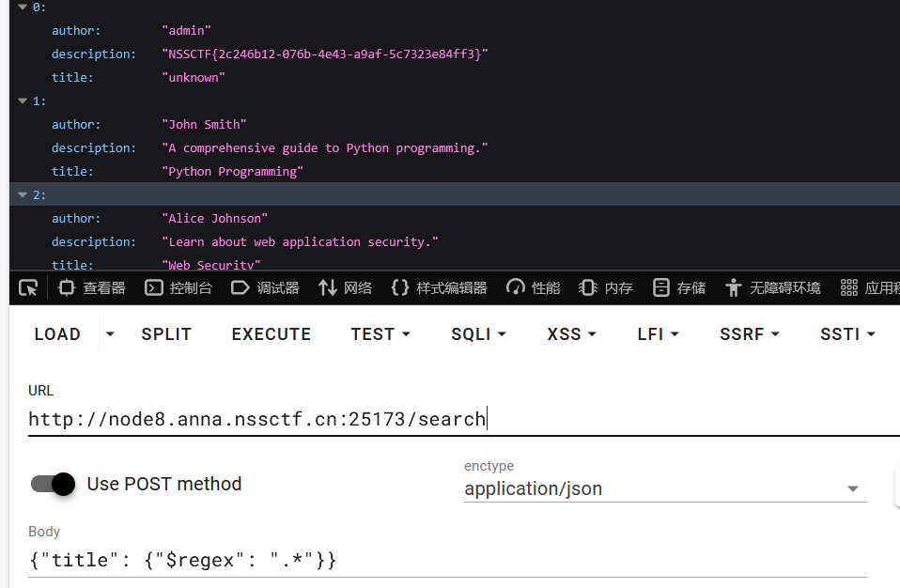Open the Memory (内存) panel

[606, 288]
